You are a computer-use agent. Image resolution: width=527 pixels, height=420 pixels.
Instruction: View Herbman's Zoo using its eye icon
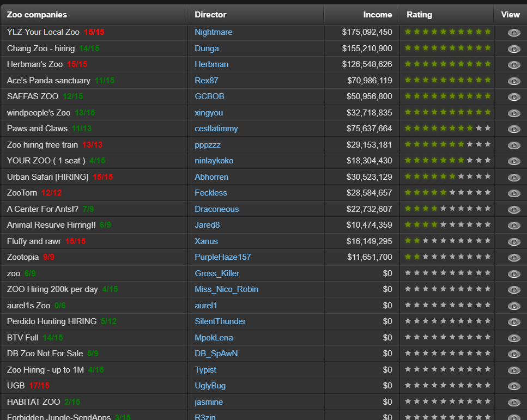513,64
